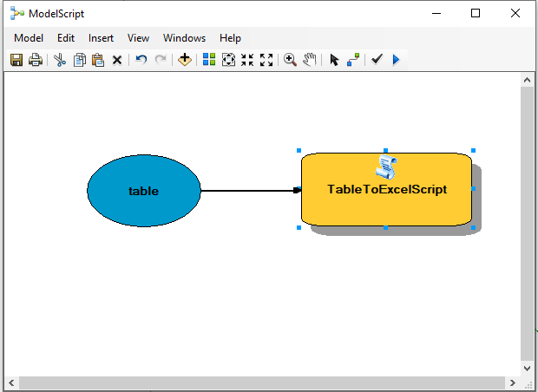Open the Edit menu
The height and width of the screenshot is (392, 538).
pyautogui.click(x=66, y=38)
